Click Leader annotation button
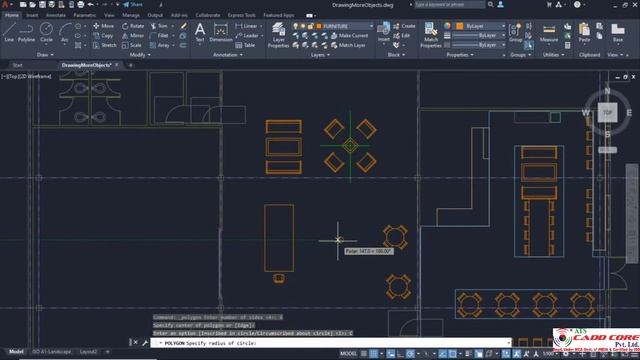The image size is (640, 360). point(247,36)
